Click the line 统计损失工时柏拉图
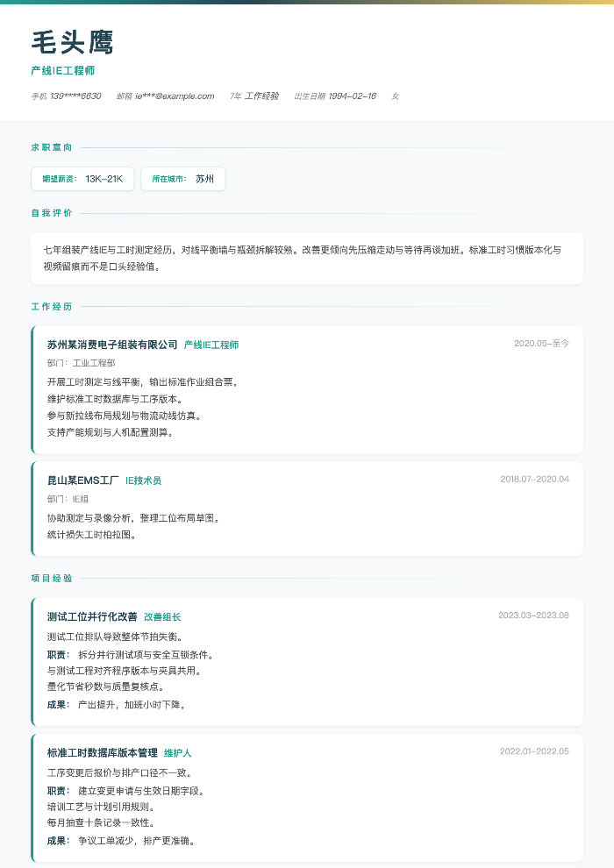 92,536
